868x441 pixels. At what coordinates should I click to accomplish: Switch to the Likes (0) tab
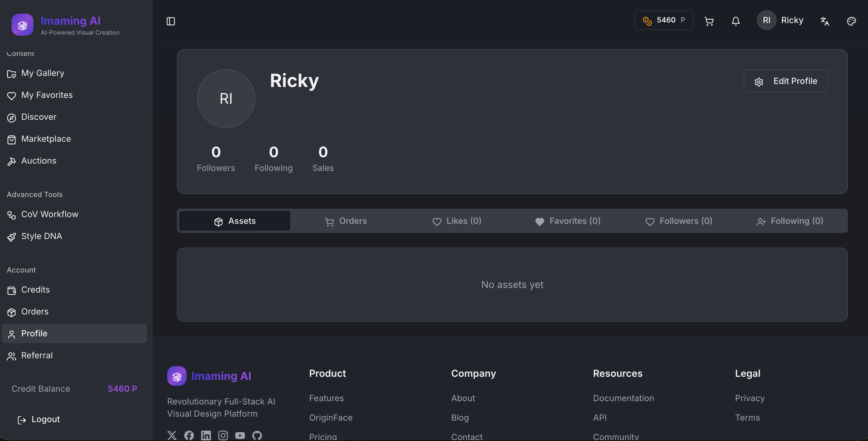[x=457, y=221]
